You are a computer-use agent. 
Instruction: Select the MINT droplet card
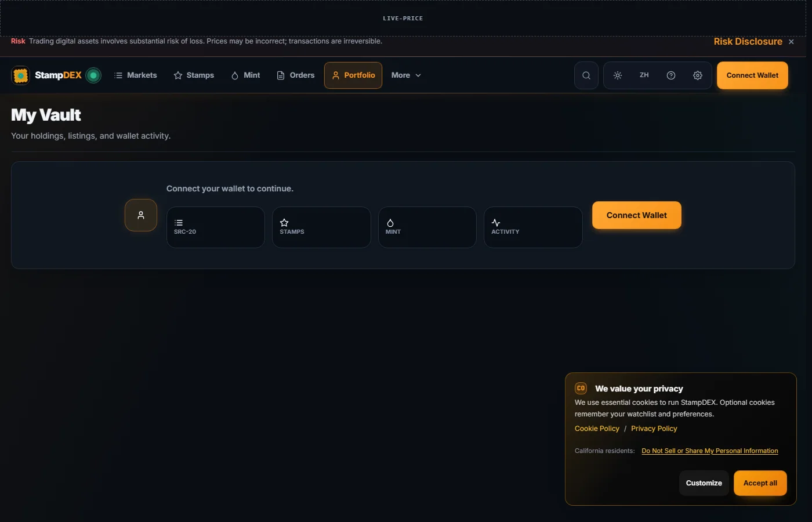coord(427,227)
